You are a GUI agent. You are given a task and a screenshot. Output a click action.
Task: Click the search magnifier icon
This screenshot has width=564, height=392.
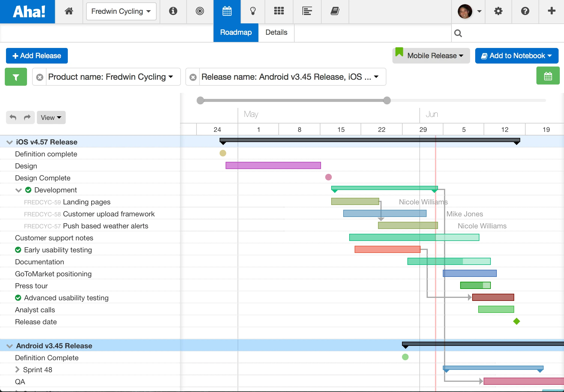pos(458,33)
